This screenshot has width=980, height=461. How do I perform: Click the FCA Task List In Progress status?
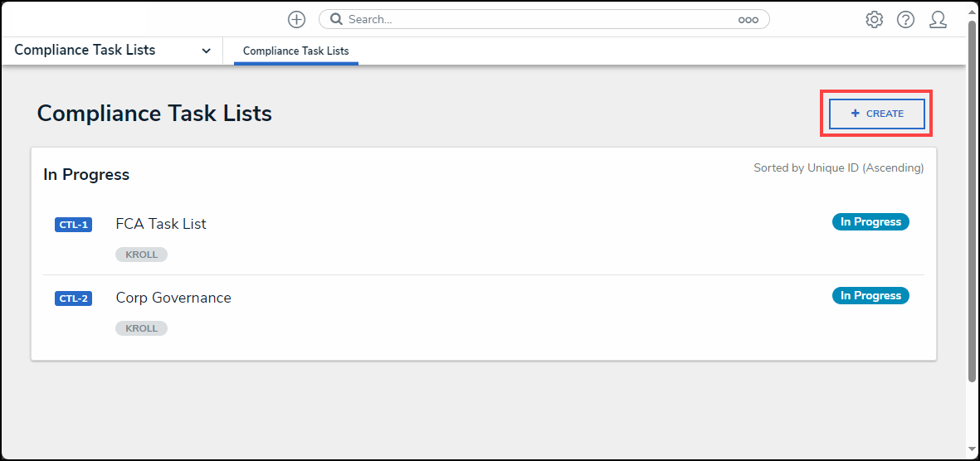tap(870, 222)
